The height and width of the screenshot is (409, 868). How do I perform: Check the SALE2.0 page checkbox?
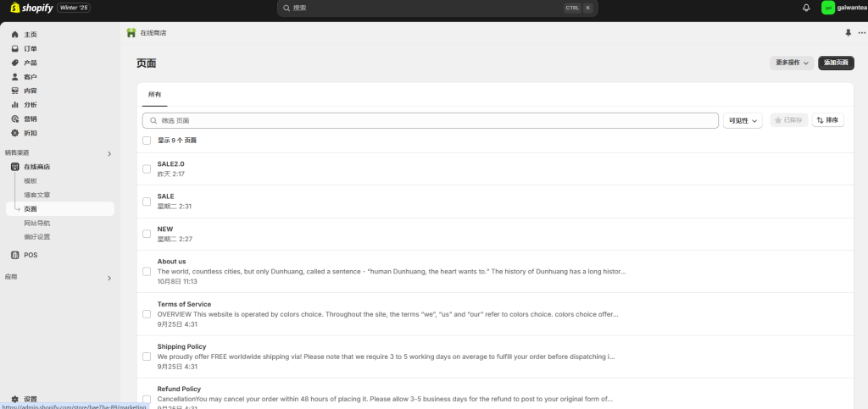147,169
